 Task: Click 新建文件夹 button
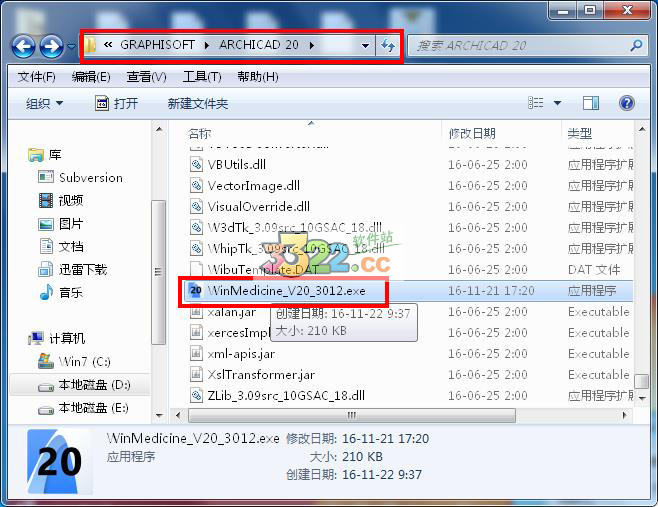(x=198, y=103)
